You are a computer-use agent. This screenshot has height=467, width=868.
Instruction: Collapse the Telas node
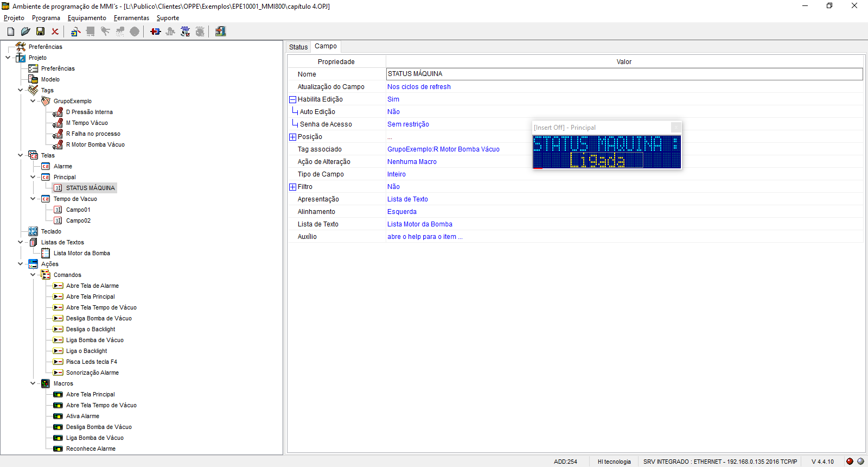pos(21,155)
